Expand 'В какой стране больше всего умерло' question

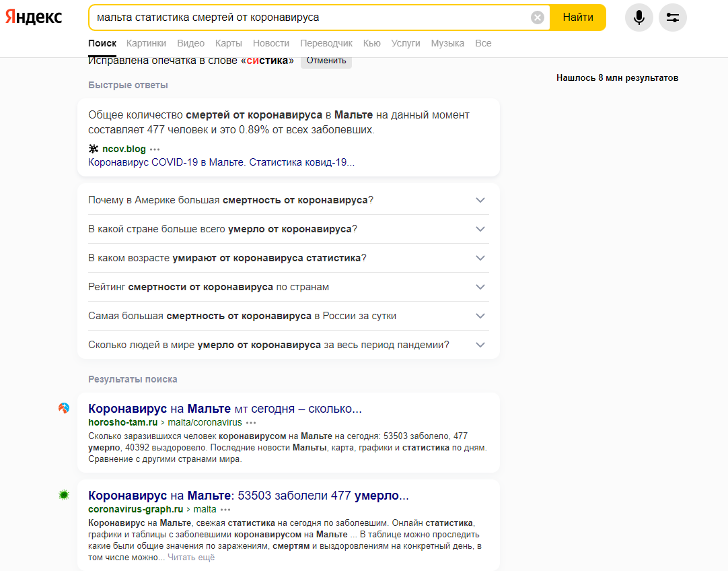(289, 229)
